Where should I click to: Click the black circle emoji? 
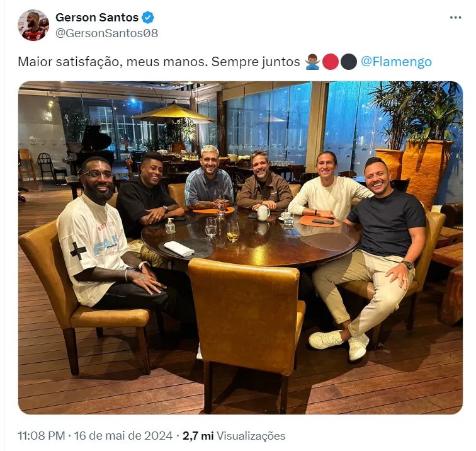click(349, 62)
